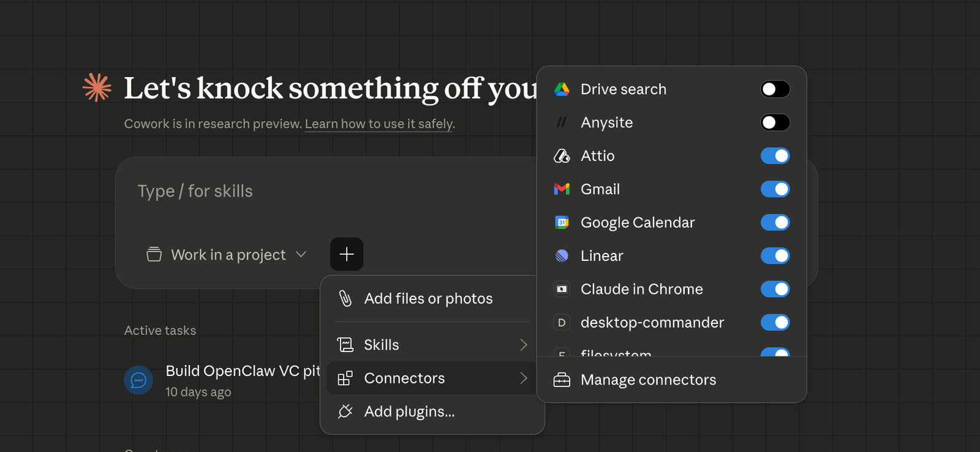
Task: Click the Linear connector icon
Action: click(x=562, y=256)
